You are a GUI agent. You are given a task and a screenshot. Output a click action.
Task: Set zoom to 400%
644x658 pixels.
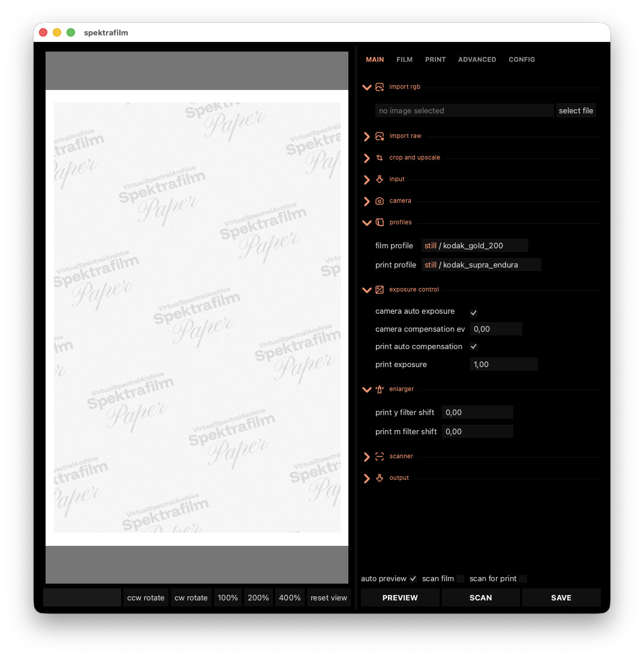[x=290, y=597]
